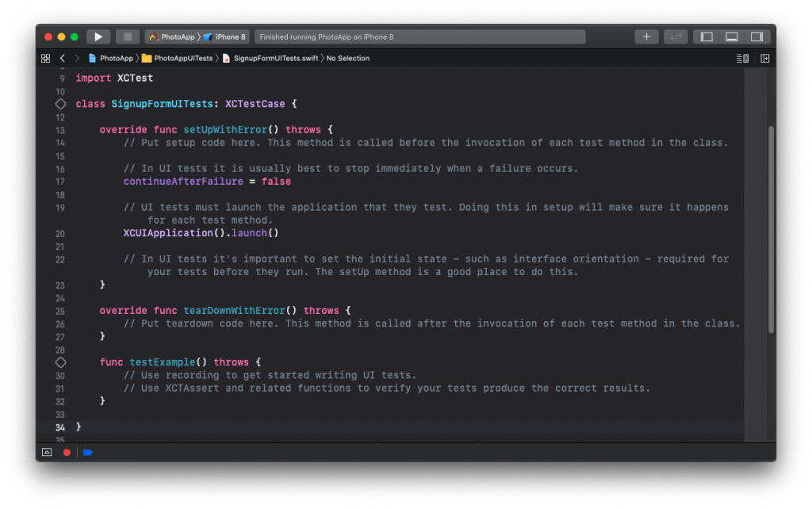Choose the iPhone 8 run destination
812x509 pixels.
[x=226, y=37]
